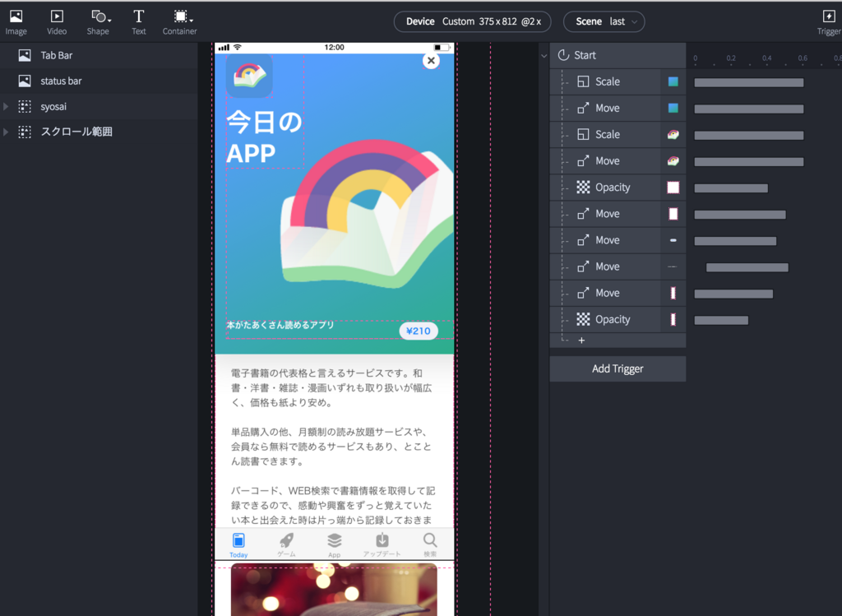Collapse the Start trigger group
This screenshot has width=842, height=616.
544,55
